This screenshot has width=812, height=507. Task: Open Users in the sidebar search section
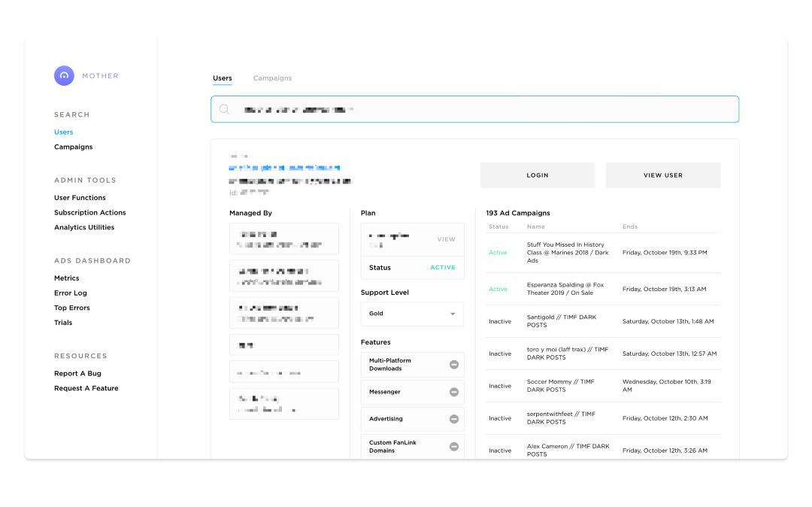coord(64,132)
